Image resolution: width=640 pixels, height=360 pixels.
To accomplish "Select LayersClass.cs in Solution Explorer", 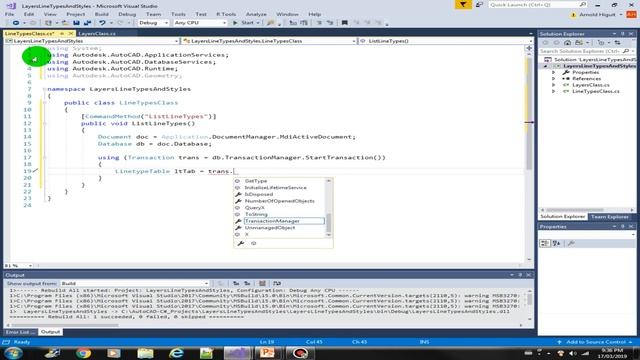I will point(591,85).
